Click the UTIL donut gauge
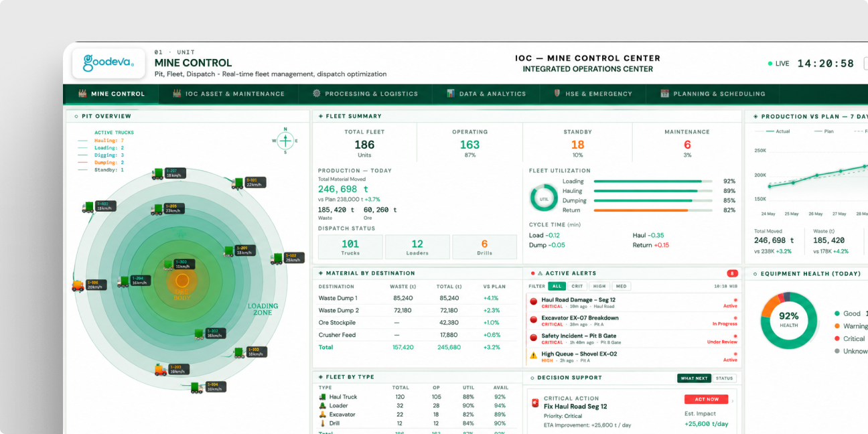The width and height of the screenshot is (868, 434). click(x=544, y=199)
